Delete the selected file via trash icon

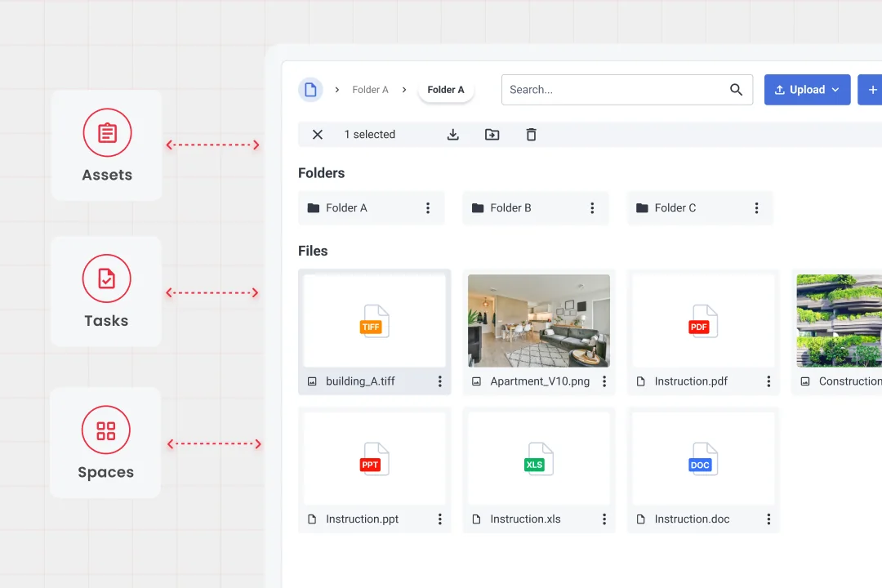(x=531, y=135)
